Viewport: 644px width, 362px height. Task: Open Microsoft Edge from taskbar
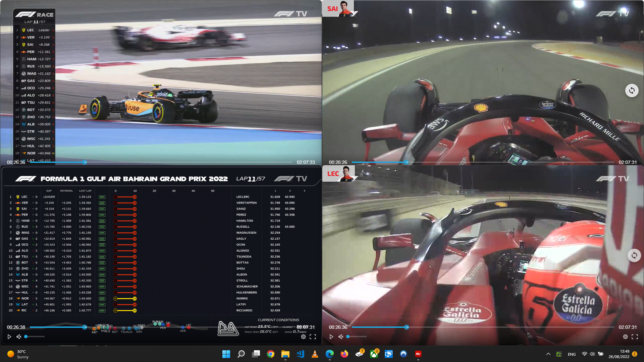[330, 354]
